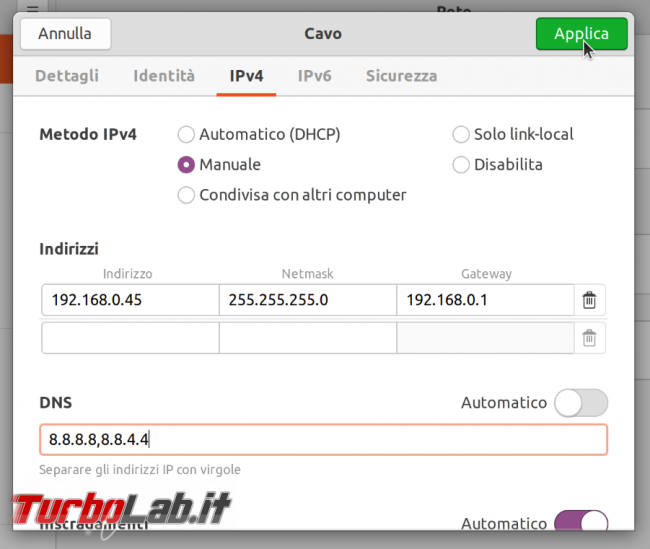Image resolution: width=650 pixels, height=549 pixels.
Task: Switch to the IPv4 tab
Action: tap(246, 76)
